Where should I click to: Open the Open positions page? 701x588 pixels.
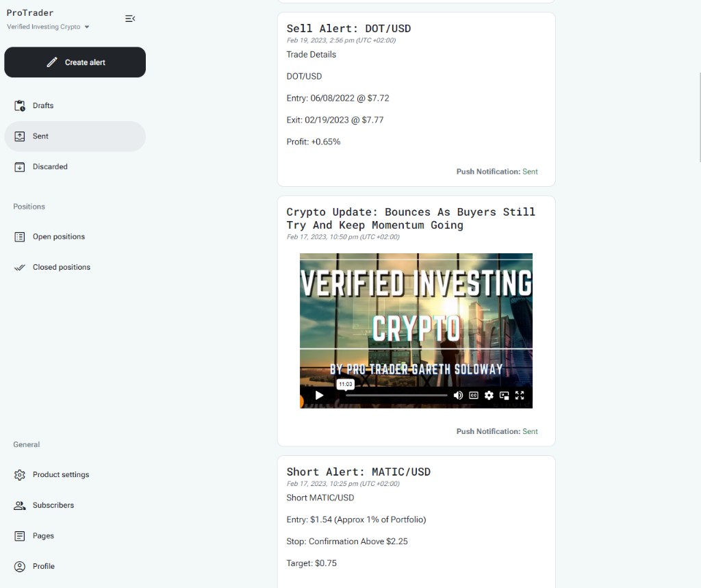[x=75, y=237]
